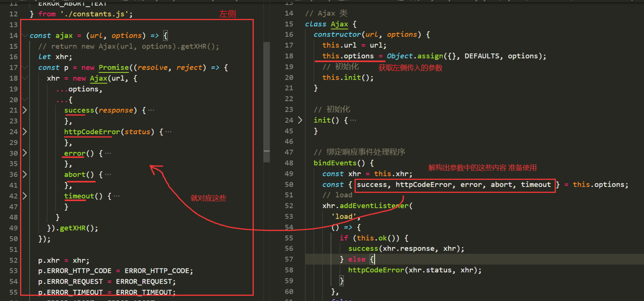This screenshot has height=301, width=644.
Task: Expand the folded success(response) method
Action: 24,110
